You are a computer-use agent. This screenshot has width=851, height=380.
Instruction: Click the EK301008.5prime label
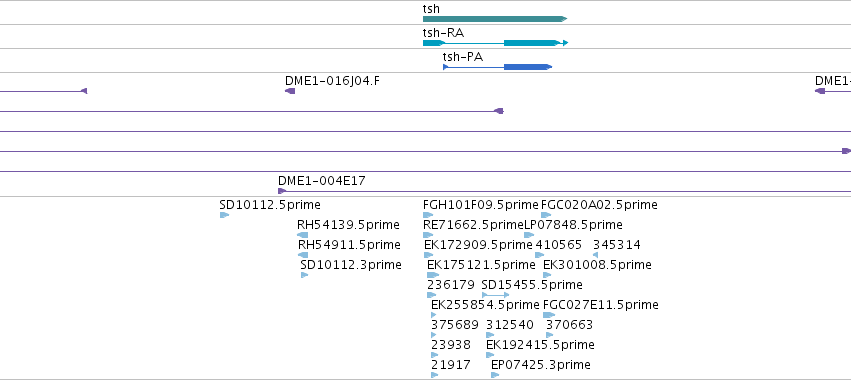597,265
